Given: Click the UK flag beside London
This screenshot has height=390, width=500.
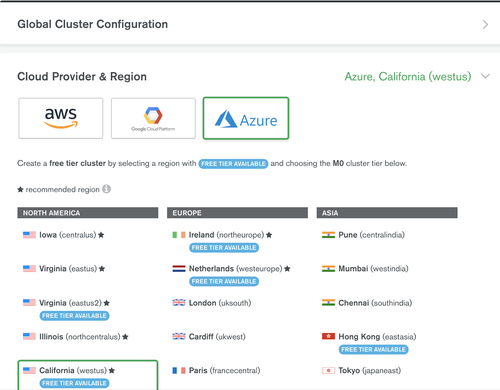Looking at the screenshot, I should [x=179, y=303].
